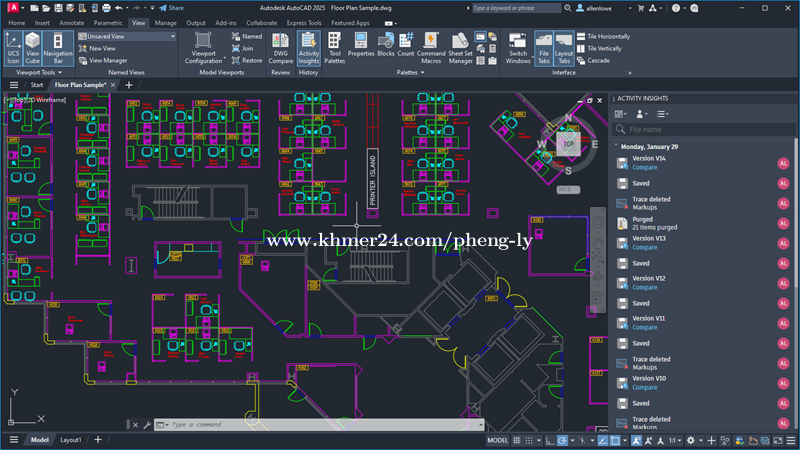Image resolution: width=800 pixels, height=450 pixels.
Task: Click the Open file folder icon
Action: click(46, 8)
